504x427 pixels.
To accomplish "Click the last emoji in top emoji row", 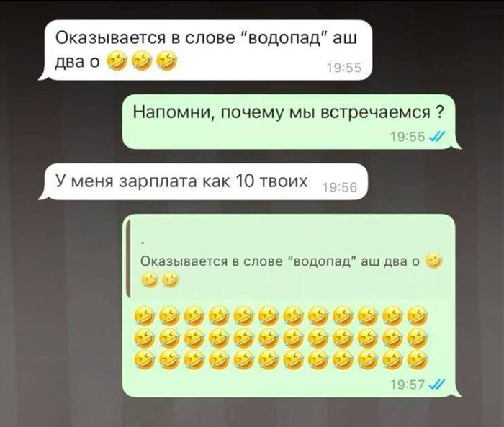I will [417, 315].
